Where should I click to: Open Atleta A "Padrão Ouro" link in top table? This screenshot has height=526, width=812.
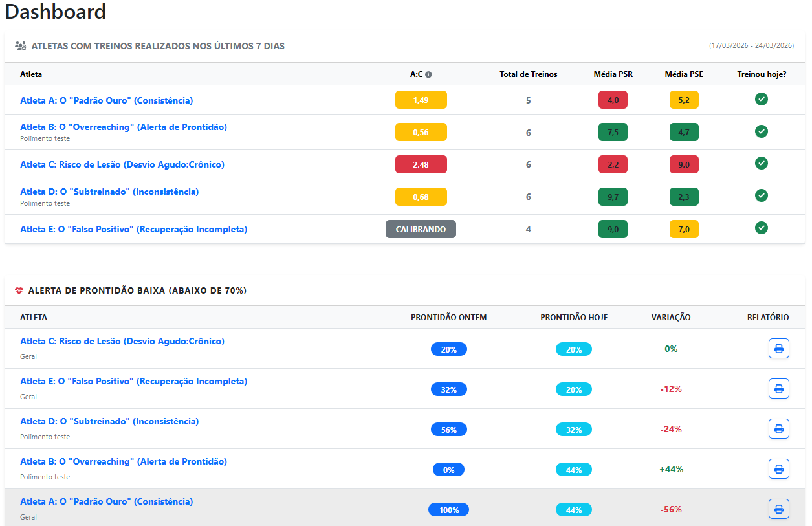[x=106, y=100]
